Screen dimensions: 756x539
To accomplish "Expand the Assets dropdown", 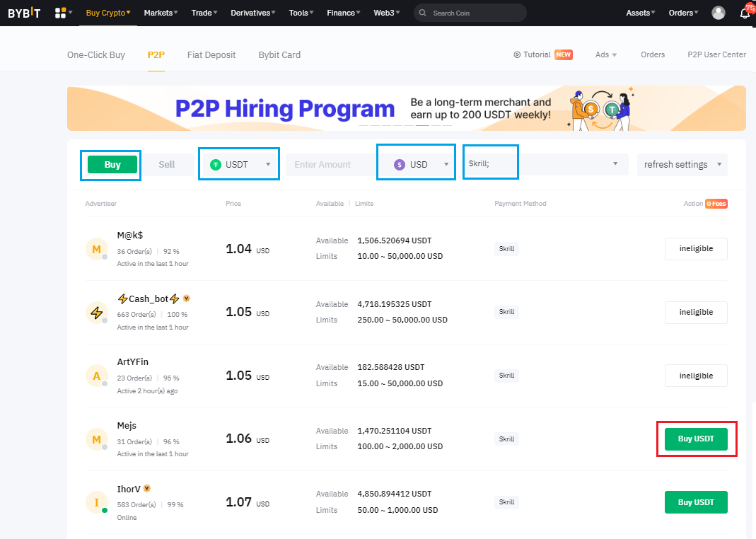I will pos(640,13).
